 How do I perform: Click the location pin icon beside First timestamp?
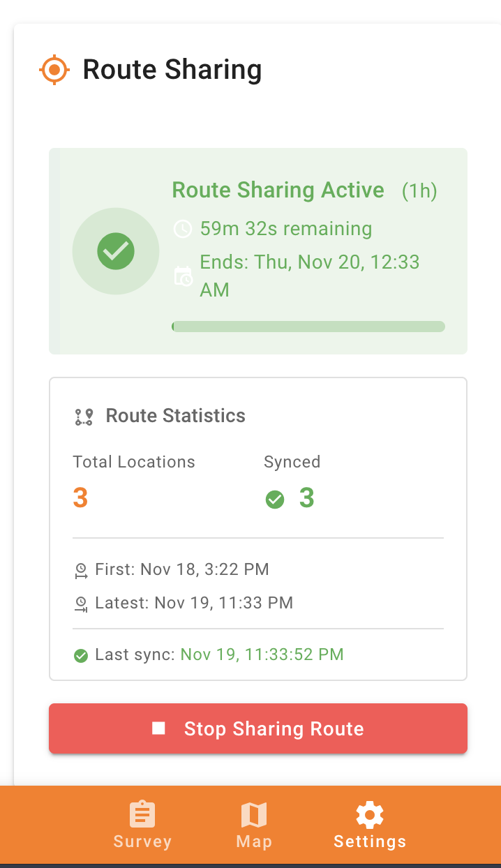(x=82, y=569)
